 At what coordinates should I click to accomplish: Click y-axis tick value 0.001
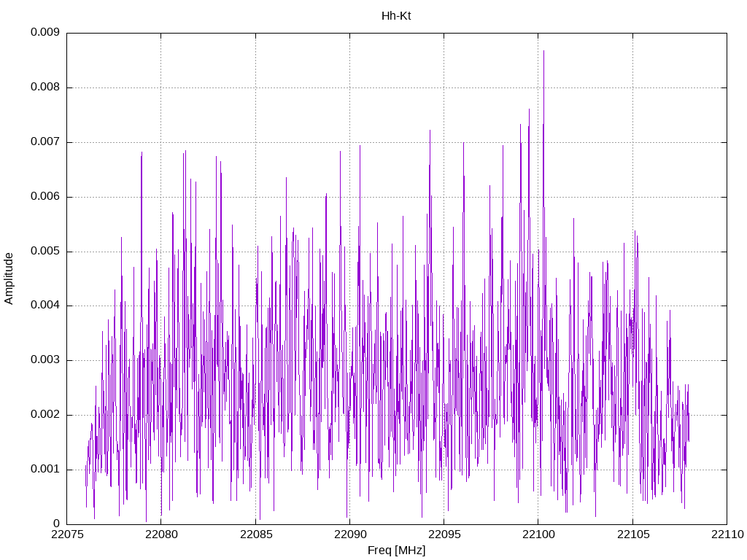44,470
